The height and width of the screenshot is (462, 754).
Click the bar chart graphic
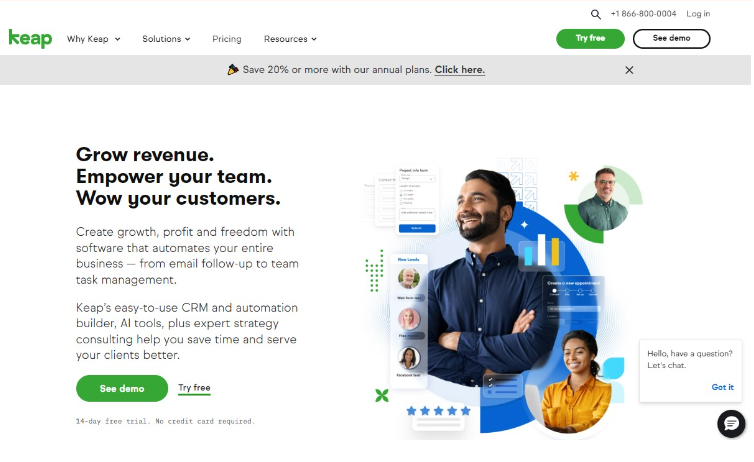click(541, 250)
